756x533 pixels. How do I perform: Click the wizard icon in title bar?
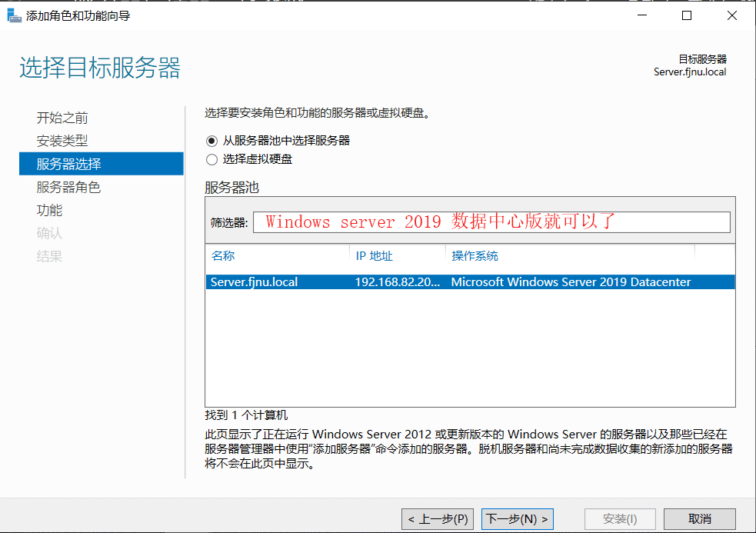point(14,15)
